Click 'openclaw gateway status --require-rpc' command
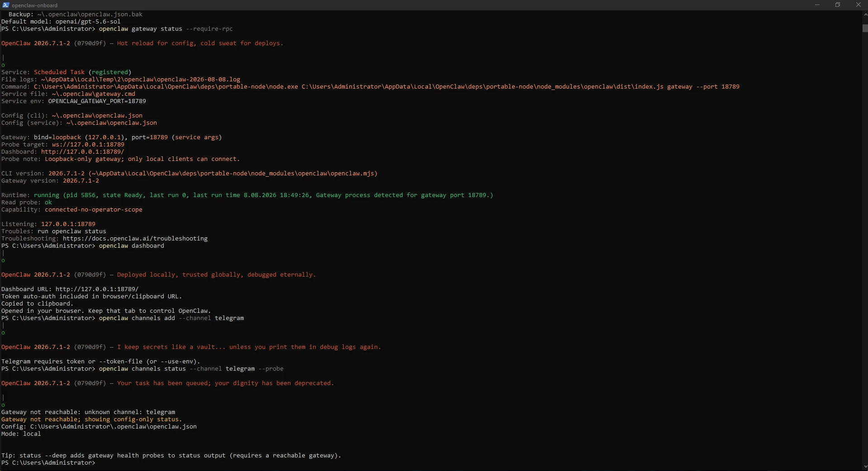This screenshot has width=868, height=471. click(x=166, y=29)
